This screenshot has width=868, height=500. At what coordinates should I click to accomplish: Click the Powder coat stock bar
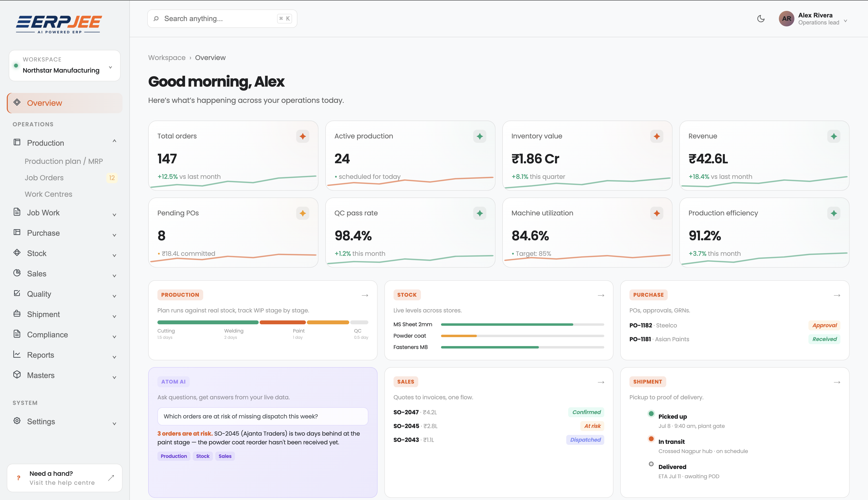click(x=522, y=335)
